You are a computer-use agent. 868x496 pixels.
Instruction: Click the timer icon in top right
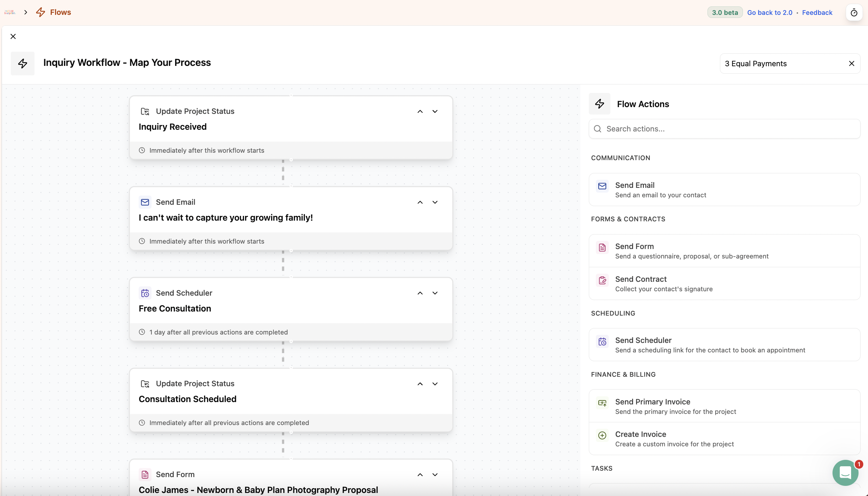point(854,13)
